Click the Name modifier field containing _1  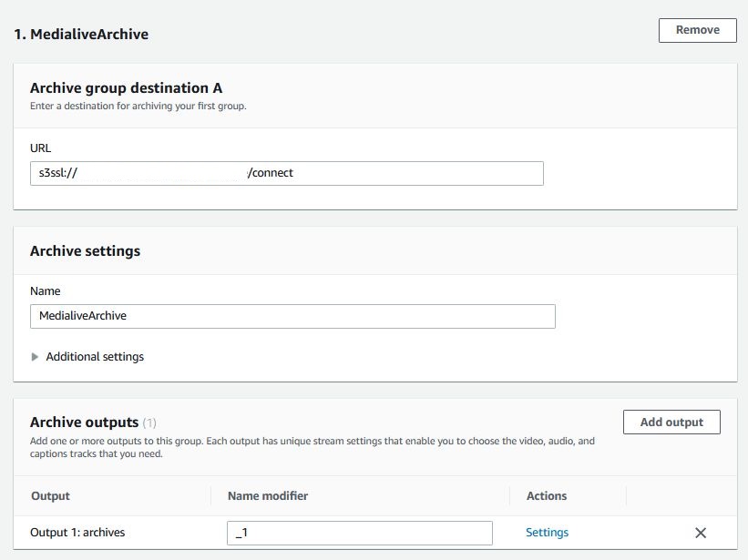click(x=359, y=533)
